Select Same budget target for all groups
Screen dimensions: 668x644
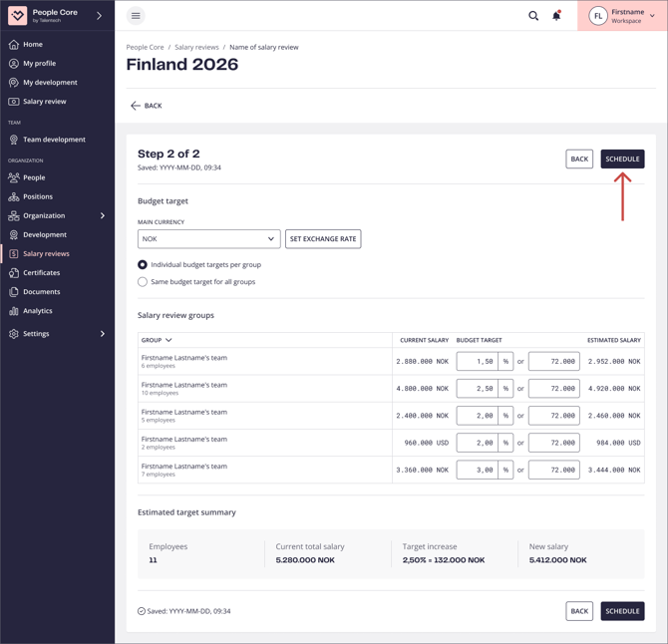pos(143,282)
